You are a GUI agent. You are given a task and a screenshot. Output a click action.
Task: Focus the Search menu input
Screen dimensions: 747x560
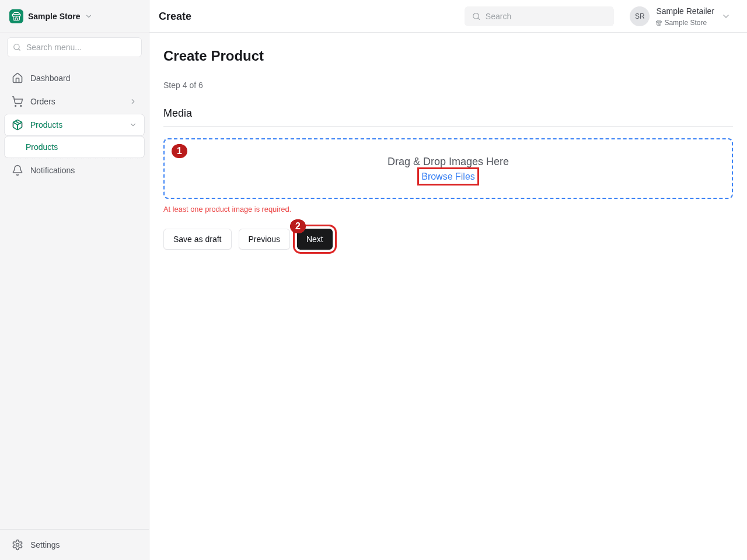coord(75,47)
